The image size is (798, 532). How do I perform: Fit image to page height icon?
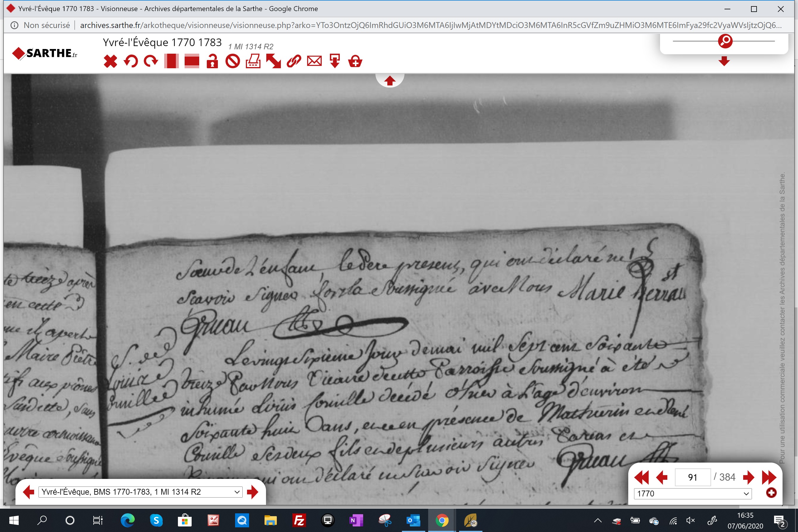pos(171,62)
